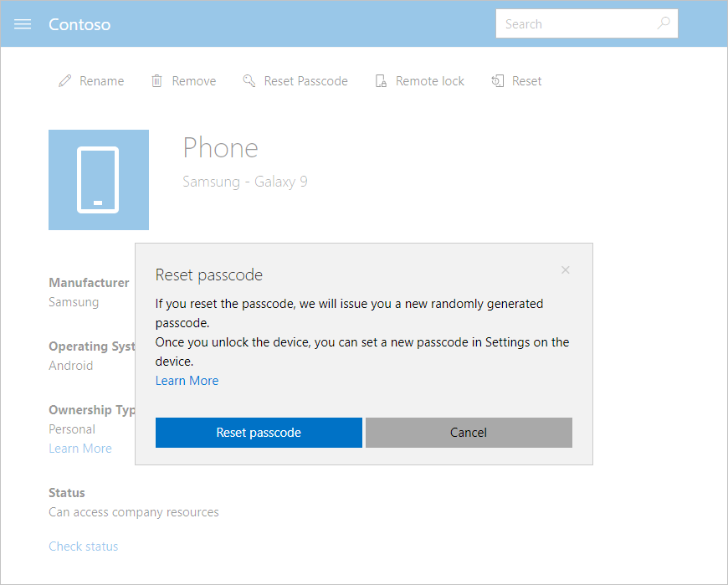Select the Reset Passcode key icon
Screen dimensions: 728x585
point(249,80)
